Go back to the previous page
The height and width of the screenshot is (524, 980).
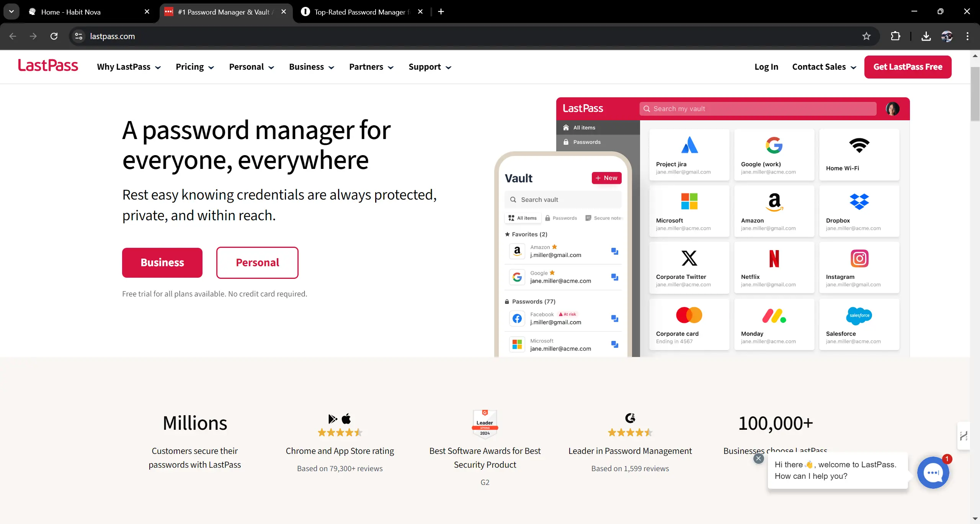[x=13, y=36]
